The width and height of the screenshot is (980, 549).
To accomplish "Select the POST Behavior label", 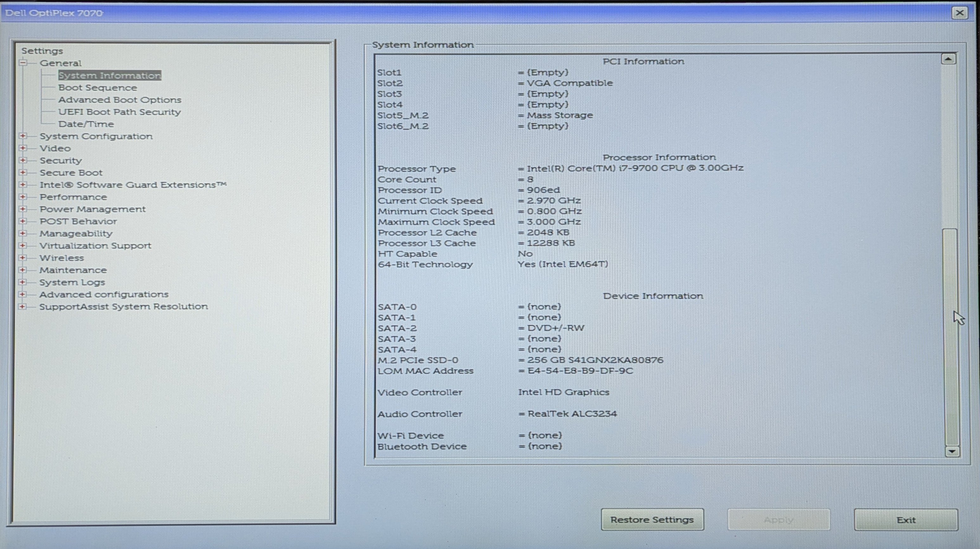I will point(78,221).
